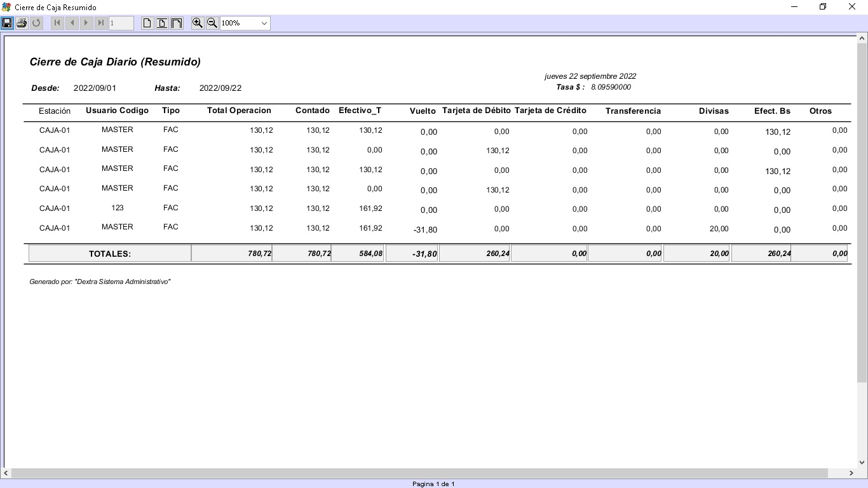Click the save report floppy disk icon
868x488 pixels.
7,23
